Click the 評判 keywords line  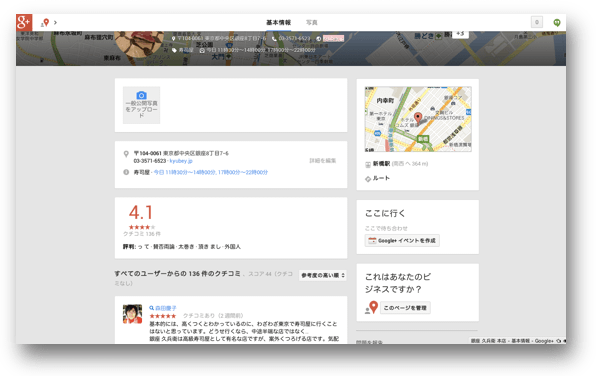(x=182, y=247)
